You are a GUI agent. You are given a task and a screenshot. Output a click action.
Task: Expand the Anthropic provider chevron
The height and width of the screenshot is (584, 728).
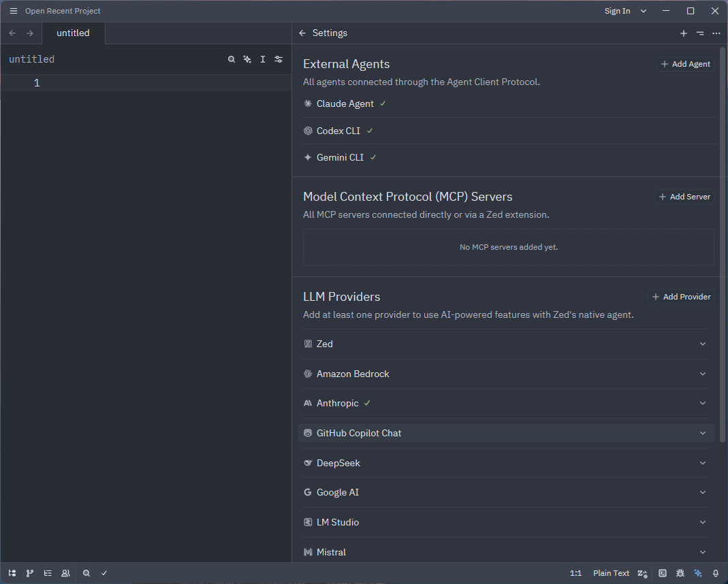[703, 404]
